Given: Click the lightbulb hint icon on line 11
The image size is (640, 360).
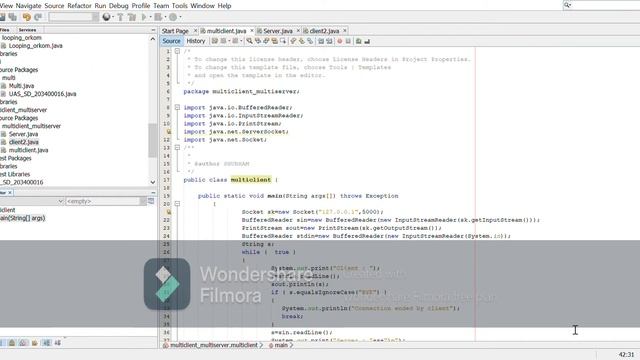Looking at the screenshot, I should (169, 131).
